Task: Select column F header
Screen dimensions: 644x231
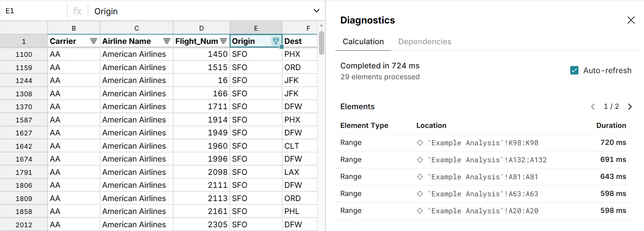Action: pyautogui.click(x=300, y=28)
